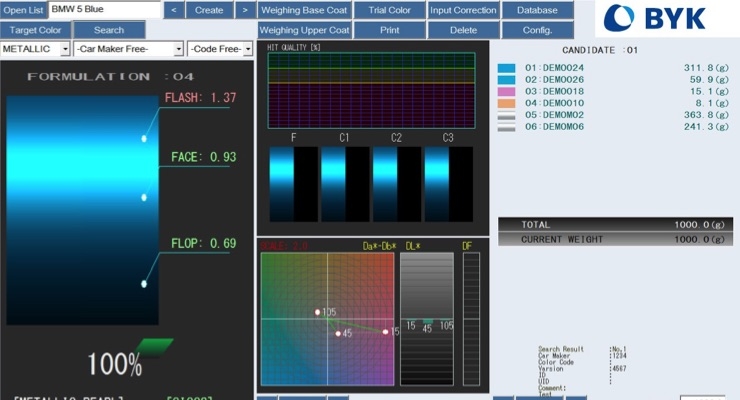Start a Search

(109, 30)
